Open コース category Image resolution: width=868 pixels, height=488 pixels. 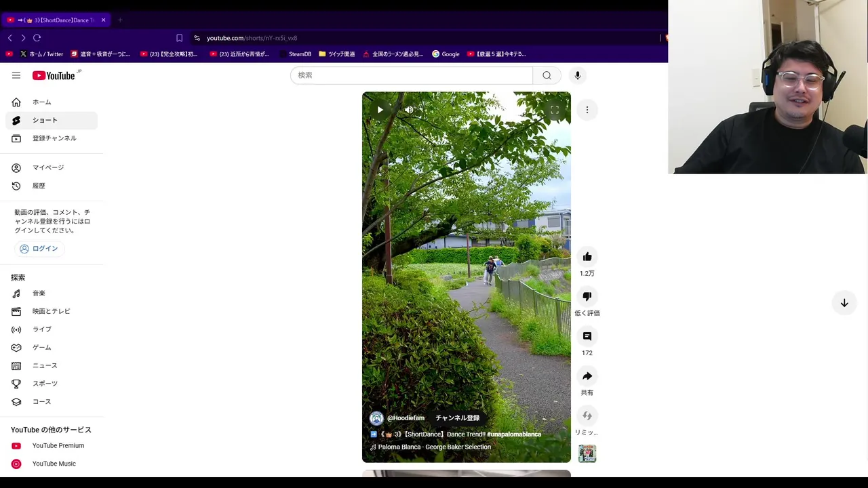tap(52, 402)
